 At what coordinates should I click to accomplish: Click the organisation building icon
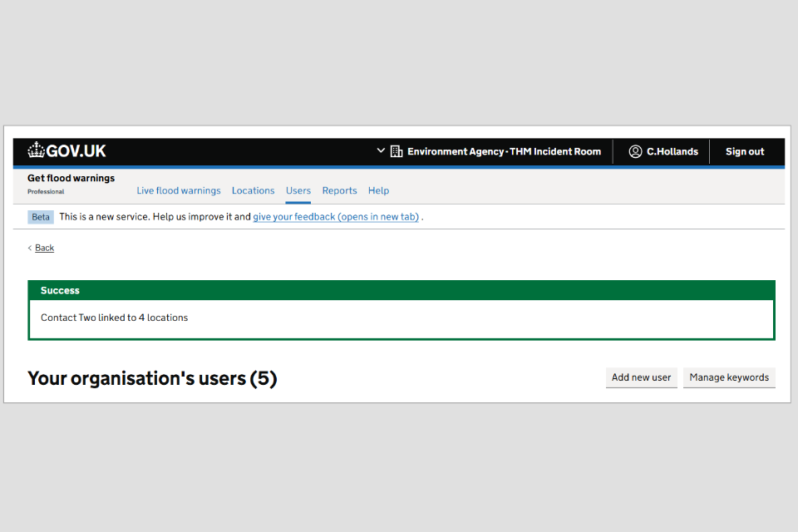click(x=397, y=151)
